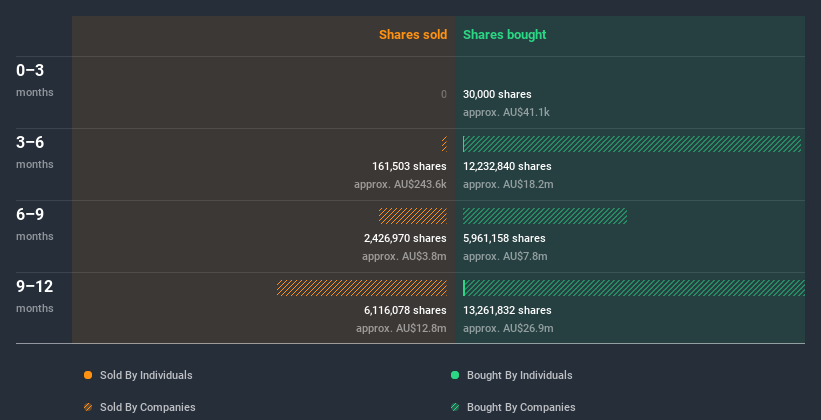Click the 6,116,078 shares value
The image size is (821, 420).
405,310
